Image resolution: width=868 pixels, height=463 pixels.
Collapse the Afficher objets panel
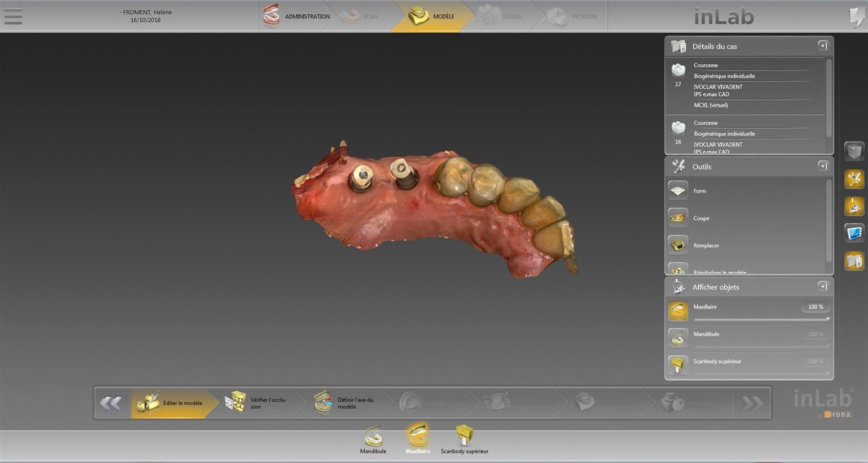point(823,286)
